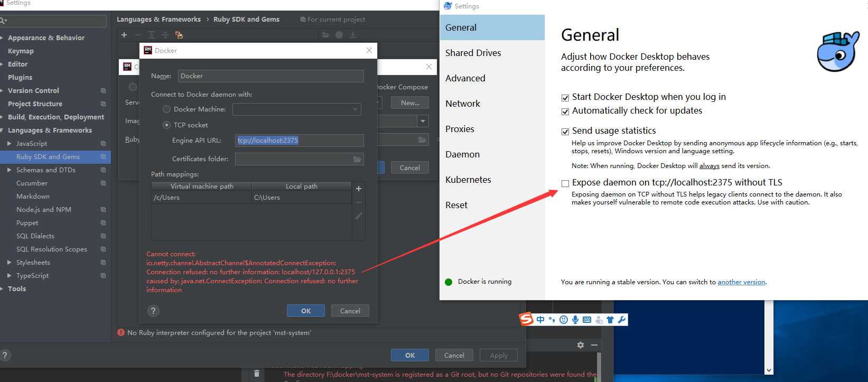Click the Sogou skin shirt icon

[610, 320]
